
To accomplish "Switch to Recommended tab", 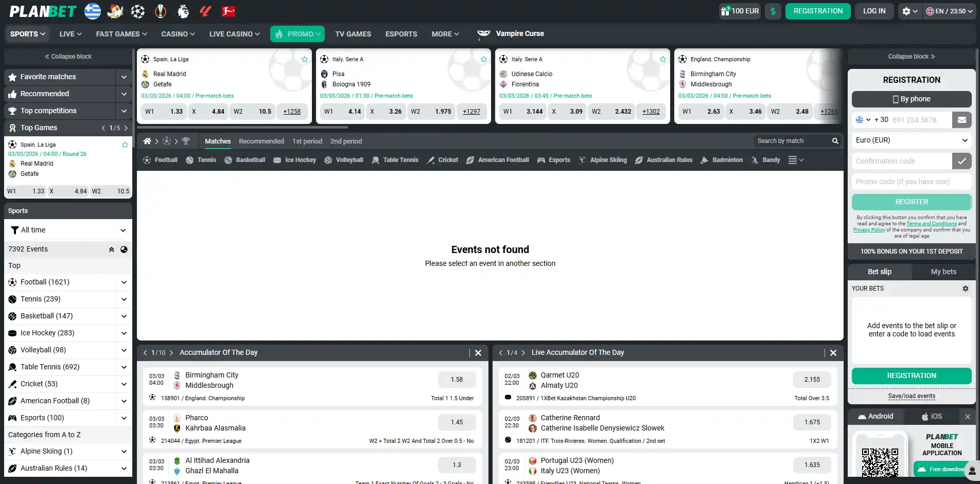I will coord(261,141).
